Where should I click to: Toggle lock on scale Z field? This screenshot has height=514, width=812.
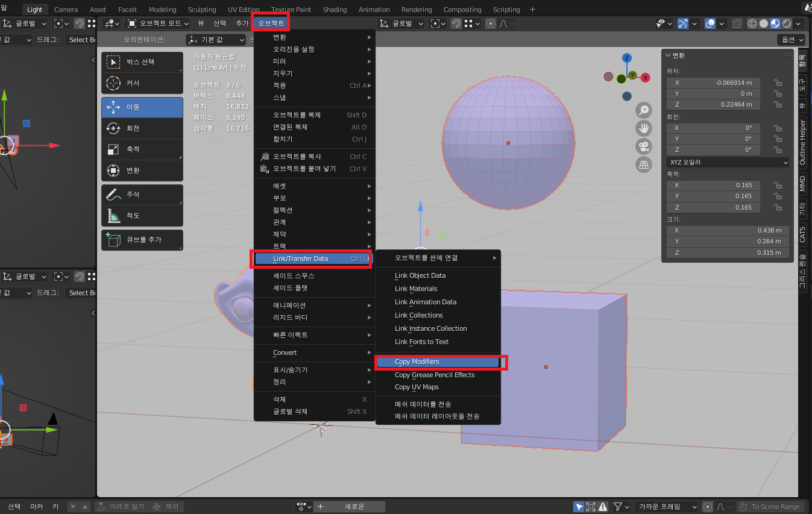[778, 207]
